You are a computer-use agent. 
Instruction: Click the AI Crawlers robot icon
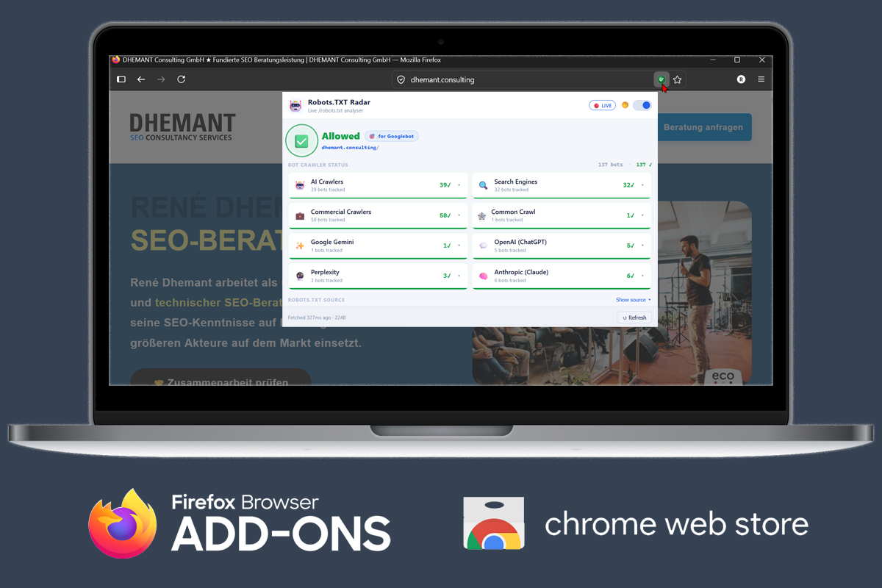point(300,185)
